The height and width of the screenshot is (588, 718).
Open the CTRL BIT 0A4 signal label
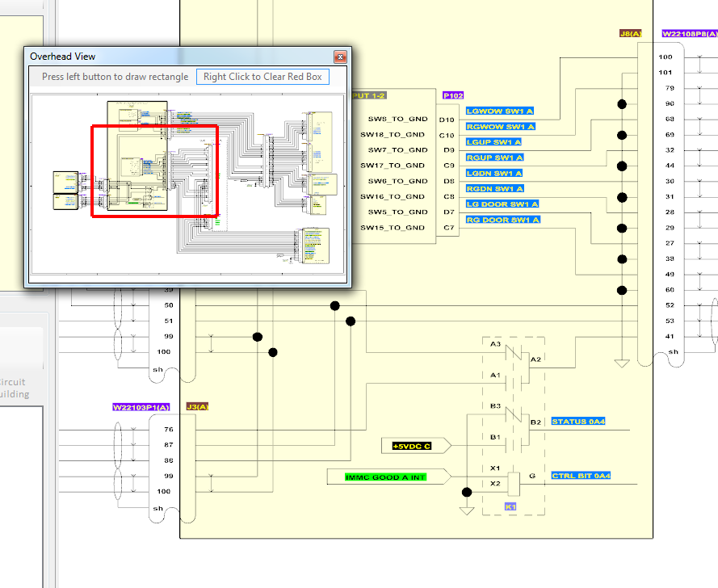click(x=581, y=476)
